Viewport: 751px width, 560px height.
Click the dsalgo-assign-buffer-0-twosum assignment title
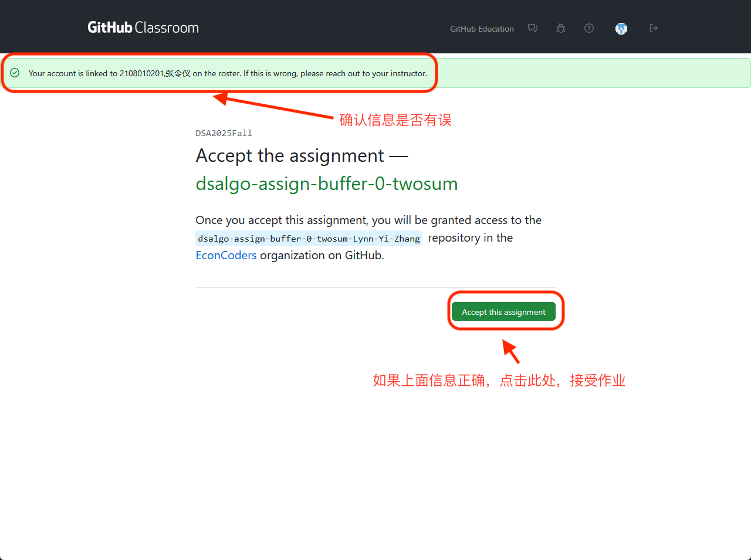coord(326,184)
